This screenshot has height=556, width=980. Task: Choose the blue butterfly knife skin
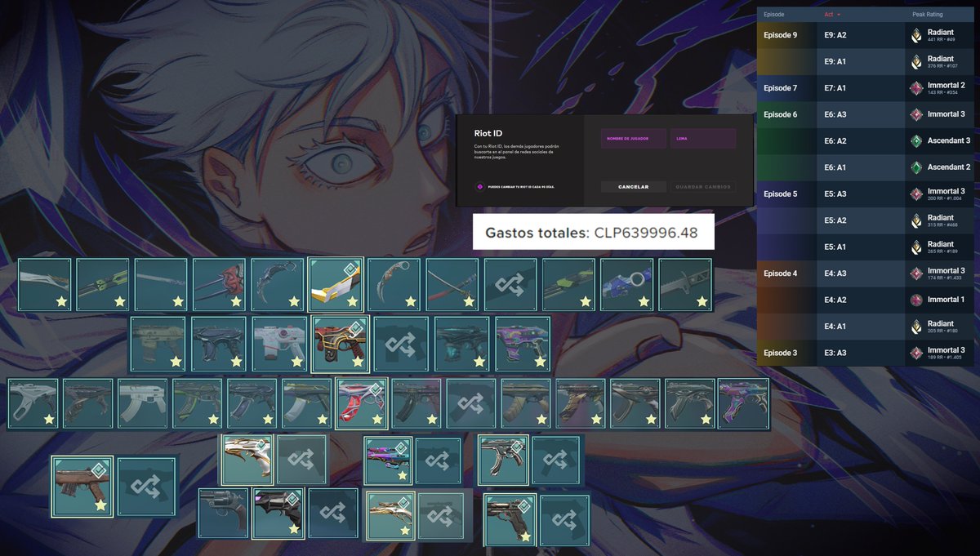point(626,284)
